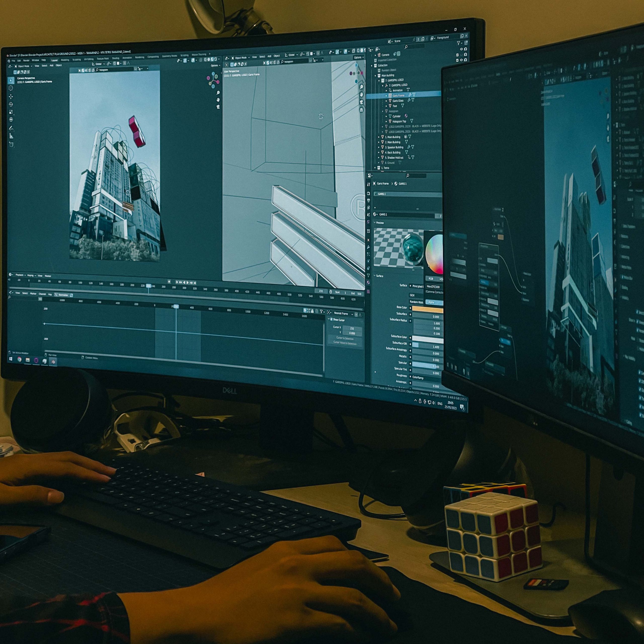Select the Rotate tool
Screen dimensions: 644x644
[11, 104]
